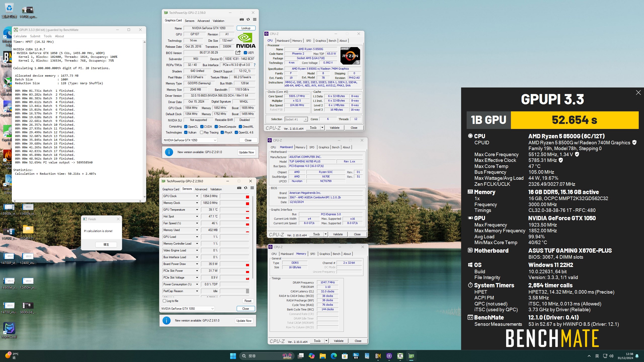Toggle the DirectML checkbox
This screenshot has height=362, width=644.
click(240, 126)
